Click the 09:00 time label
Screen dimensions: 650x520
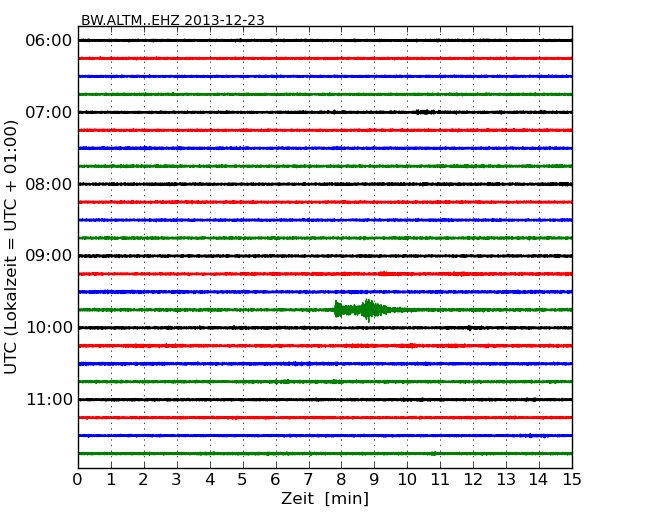coord(49,256)
